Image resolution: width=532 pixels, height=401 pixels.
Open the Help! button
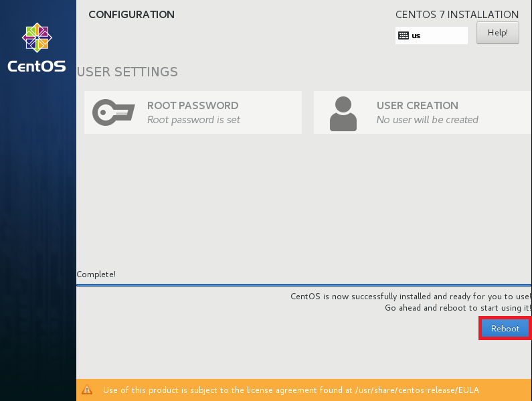point(497,33)
